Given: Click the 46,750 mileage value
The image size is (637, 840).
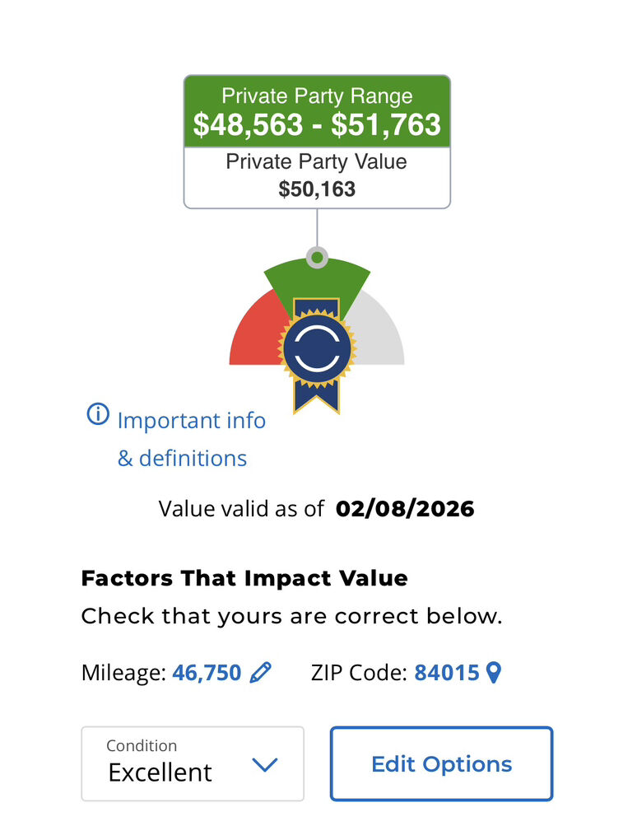Looking at the screenshot, I should tap(207, 673).
